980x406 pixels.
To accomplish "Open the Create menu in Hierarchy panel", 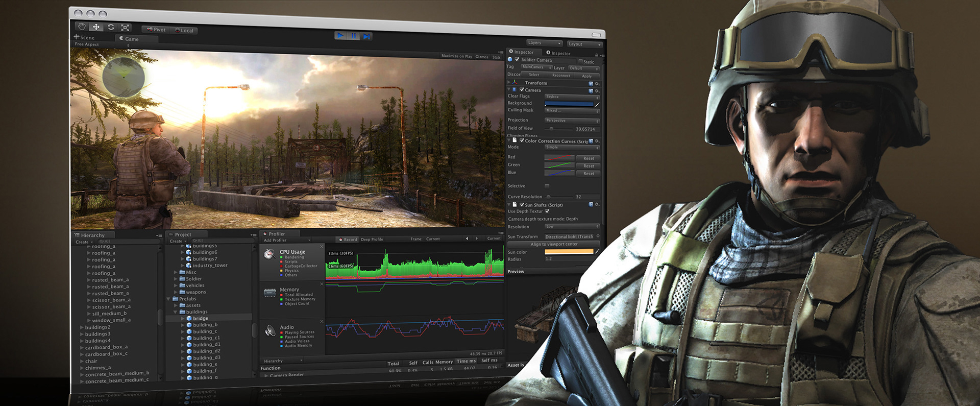I will click(84, 242).
